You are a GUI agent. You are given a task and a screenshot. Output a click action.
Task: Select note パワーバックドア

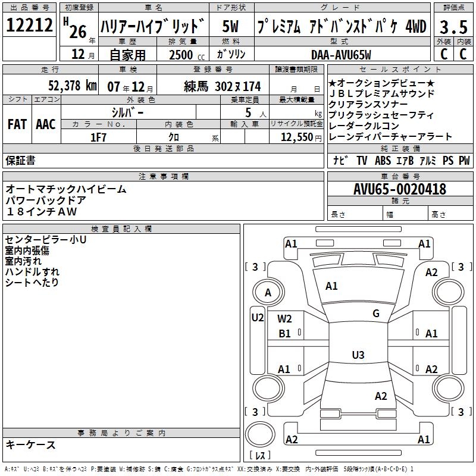click(46, 201)
